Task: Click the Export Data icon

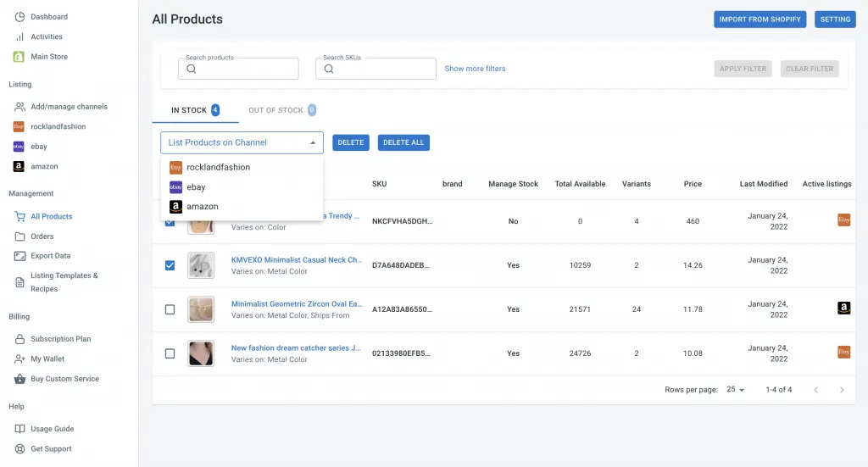Action: click(x=19, y=256)
